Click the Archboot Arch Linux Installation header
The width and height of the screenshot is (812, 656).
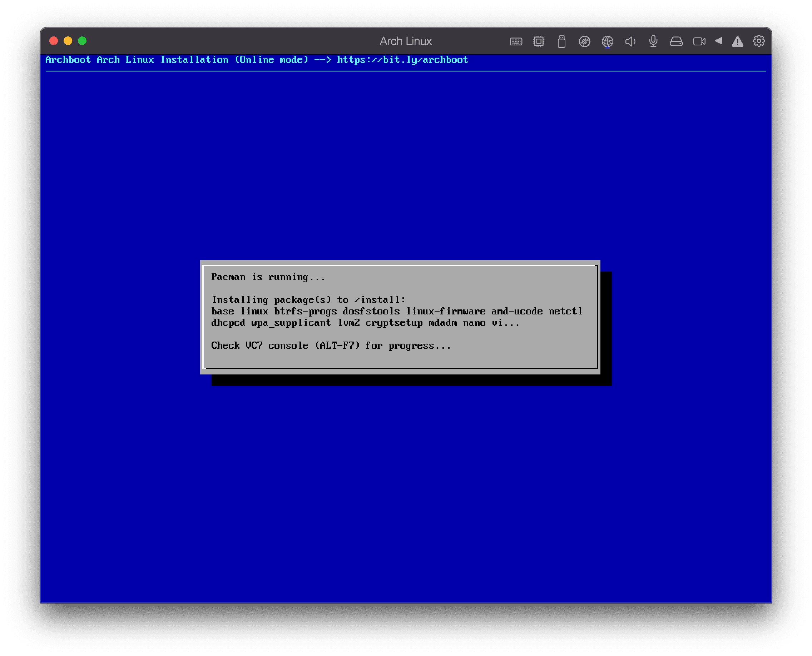point(257,60)
